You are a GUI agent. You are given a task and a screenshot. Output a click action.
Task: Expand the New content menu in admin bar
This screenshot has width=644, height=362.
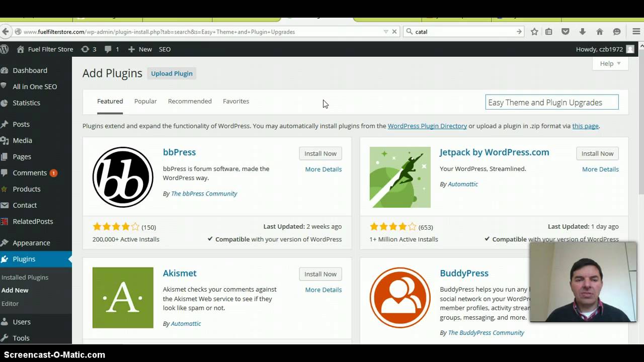click(x=140, y=49)
